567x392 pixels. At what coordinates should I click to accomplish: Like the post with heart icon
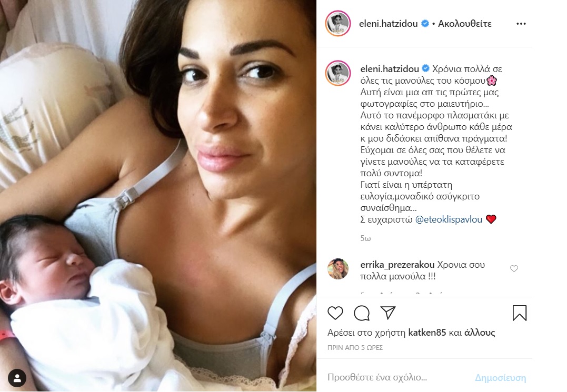pyautogui.click(x=335, y=313)
